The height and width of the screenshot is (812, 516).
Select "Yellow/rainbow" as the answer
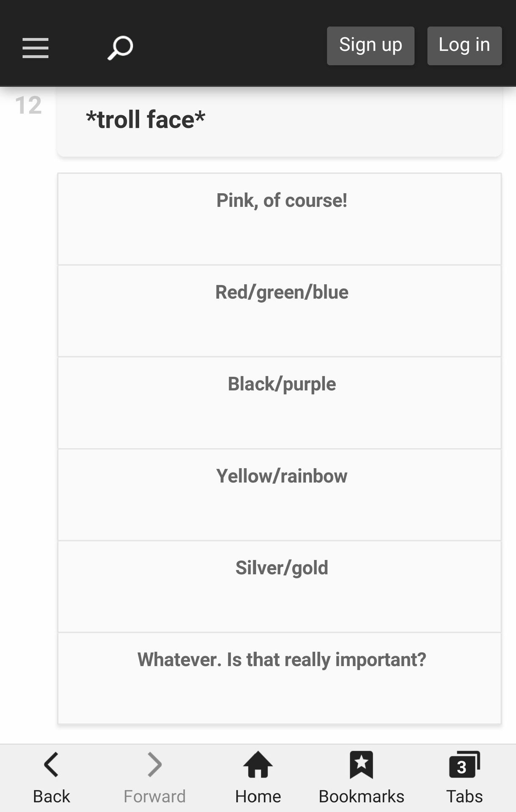click(x=280, y=495)
